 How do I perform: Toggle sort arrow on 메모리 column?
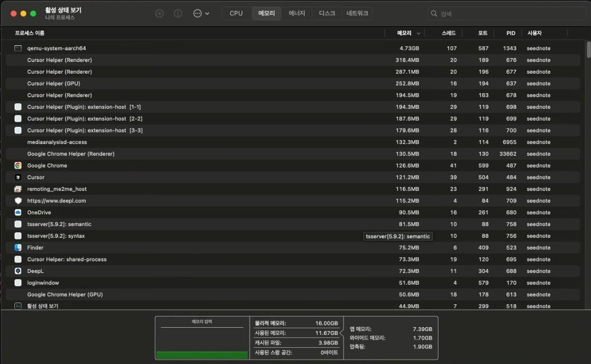[418, 33]
